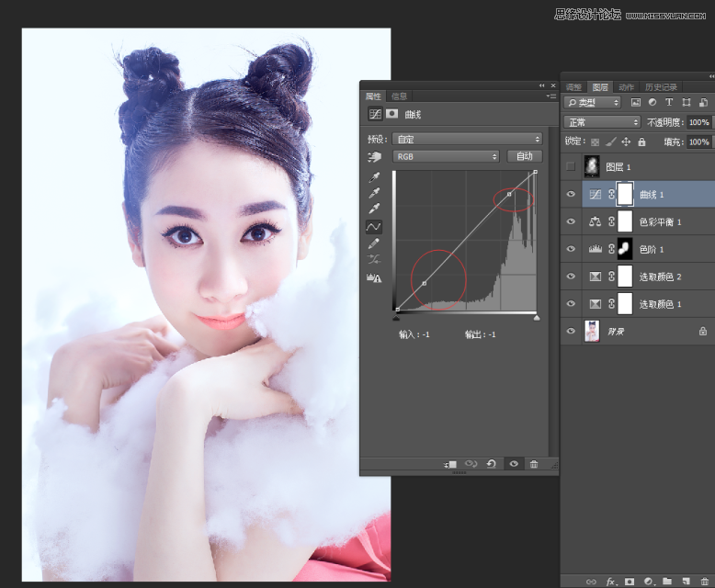The image size is (715, 588).
Task: Click the on-image targeted adjustment hand tool
Action: tap(374, 156)
